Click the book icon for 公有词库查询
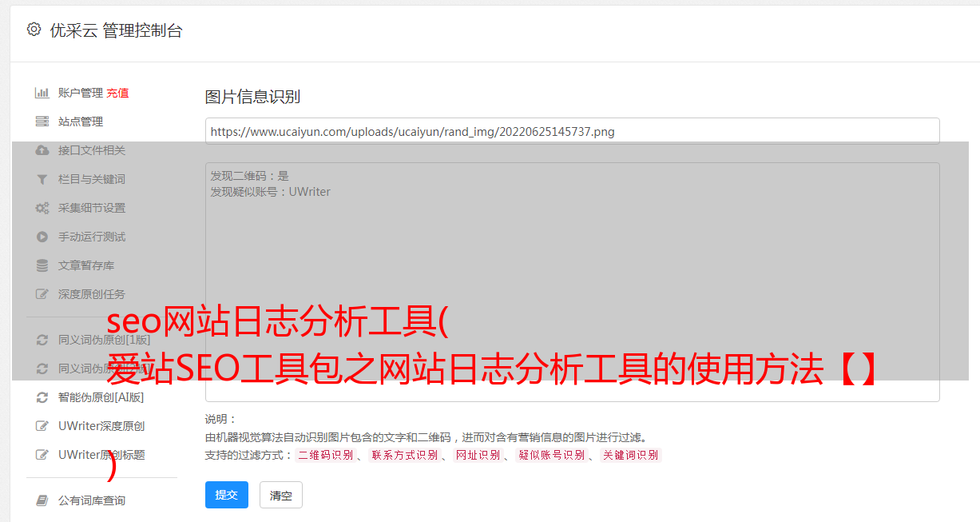Image resolution: width=980 pixels, height=522 pixels. pos(42,500)
